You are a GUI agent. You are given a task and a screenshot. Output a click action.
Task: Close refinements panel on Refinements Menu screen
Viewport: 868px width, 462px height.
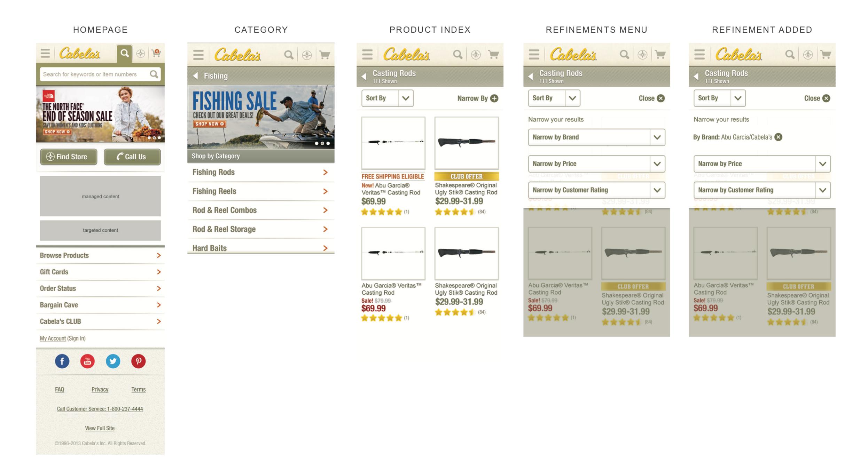click(651, 98)
